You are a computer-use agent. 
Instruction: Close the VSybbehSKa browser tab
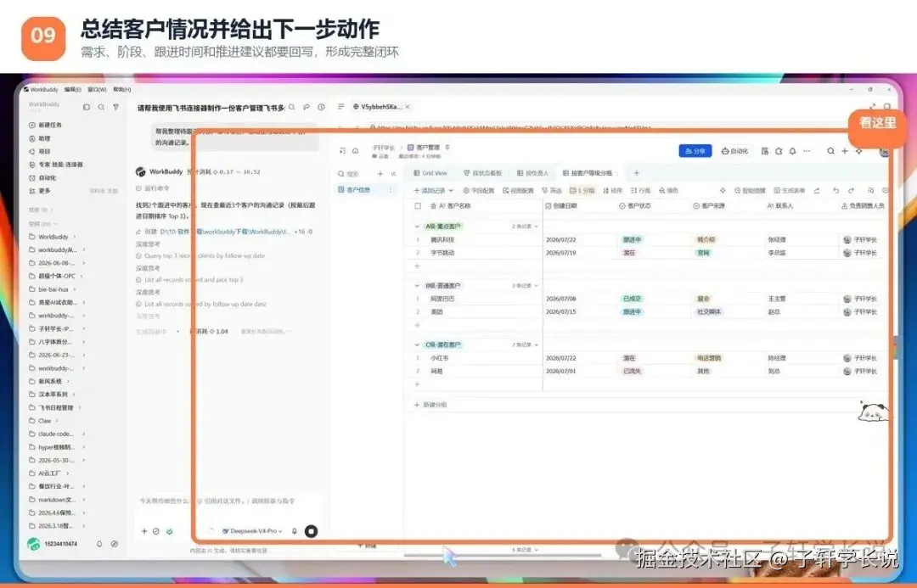pos(408,107)
